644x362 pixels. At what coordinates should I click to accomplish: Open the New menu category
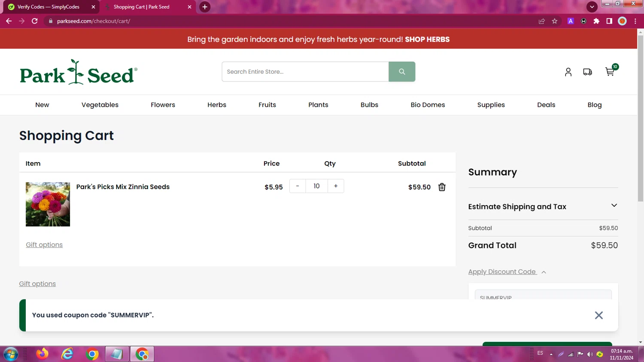click(x=42, y=105)
